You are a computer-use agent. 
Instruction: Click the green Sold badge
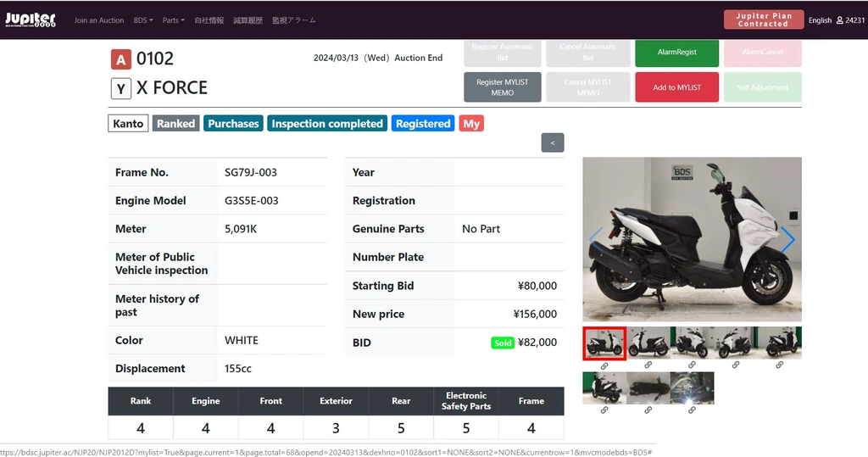[x=503, y=343]
